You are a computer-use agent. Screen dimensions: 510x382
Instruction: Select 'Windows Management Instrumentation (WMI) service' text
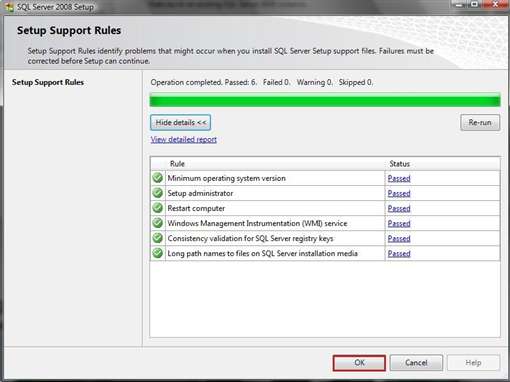click(257, 223)
